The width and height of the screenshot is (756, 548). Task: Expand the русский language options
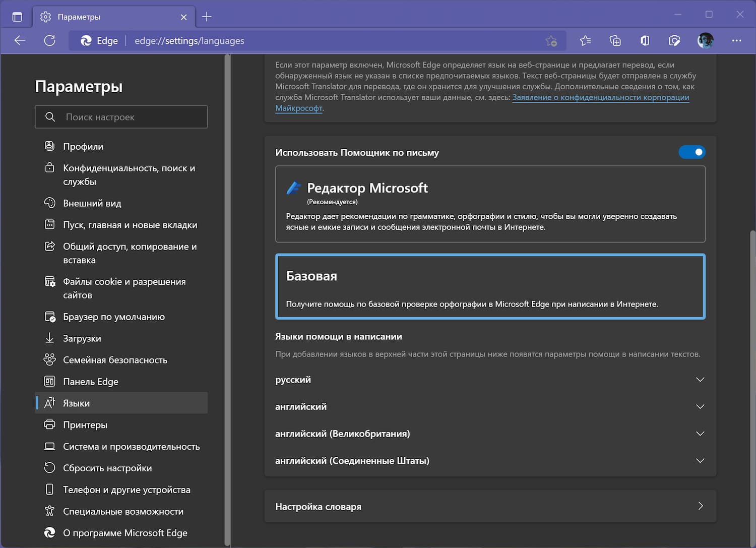tap(700, 380)
